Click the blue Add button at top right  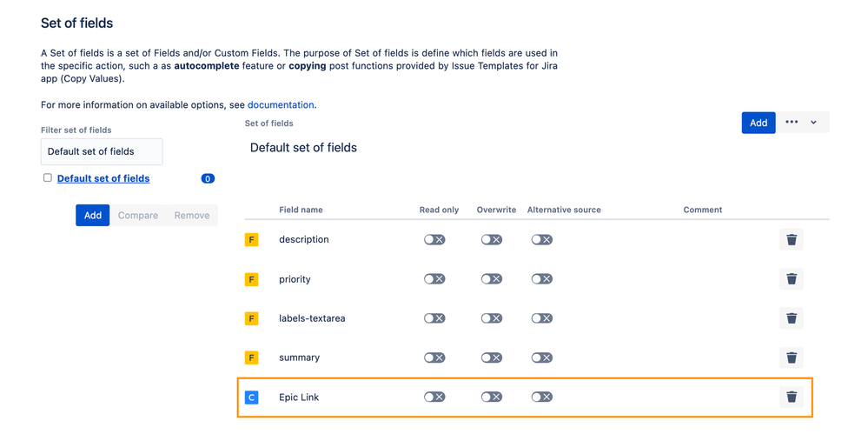click(759, 123)
